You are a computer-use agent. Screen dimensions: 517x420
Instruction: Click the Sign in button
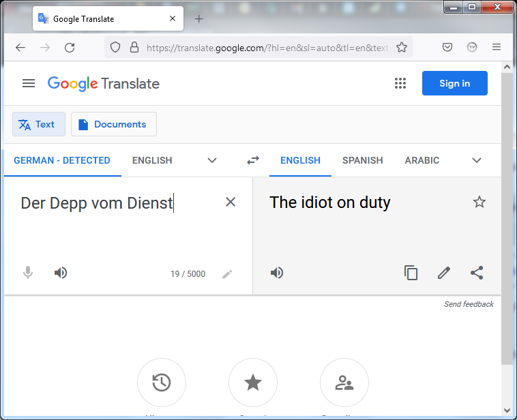pyautogui.click(x=454, y=83)
